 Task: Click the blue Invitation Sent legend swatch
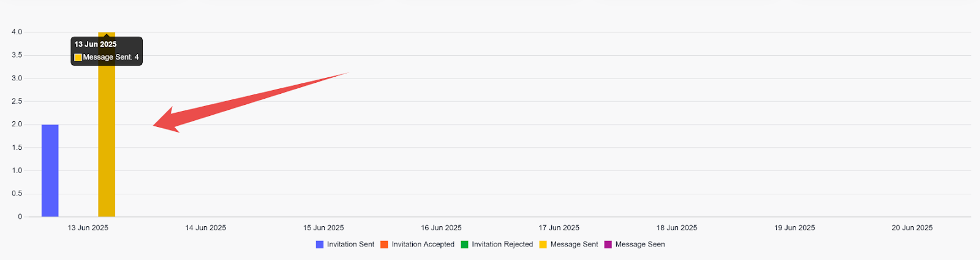320,245
